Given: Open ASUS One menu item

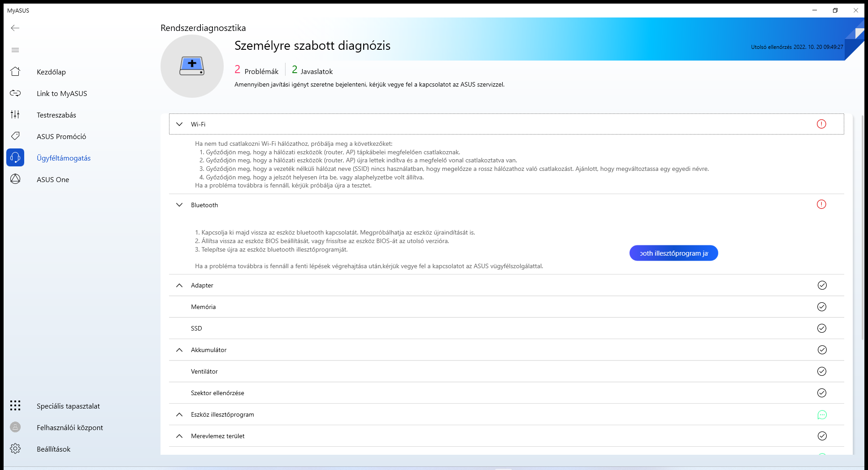Looking at the screenshot, I should point(53,179).
